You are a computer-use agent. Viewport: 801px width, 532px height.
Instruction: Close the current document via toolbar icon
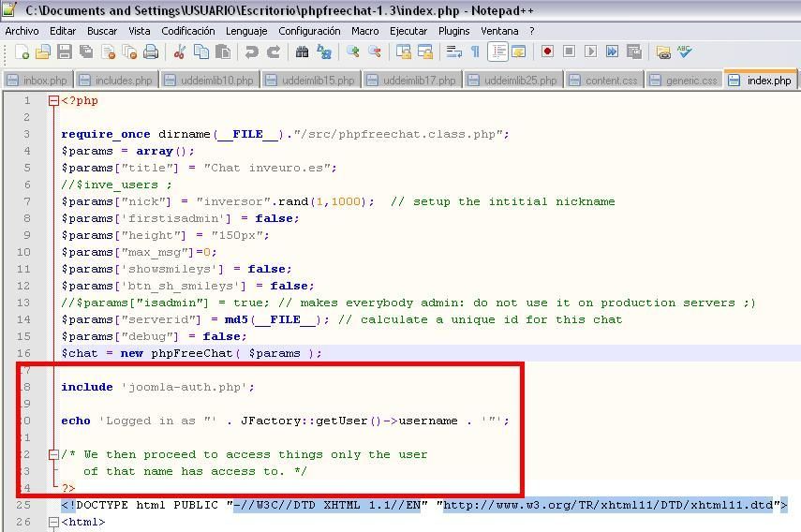(109, 52)
